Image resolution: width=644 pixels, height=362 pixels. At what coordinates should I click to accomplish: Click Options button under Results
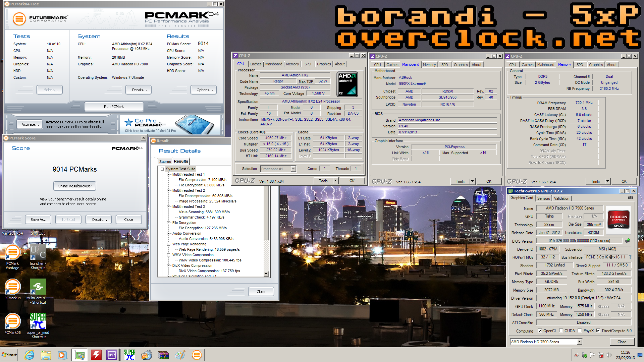point(204,90)
